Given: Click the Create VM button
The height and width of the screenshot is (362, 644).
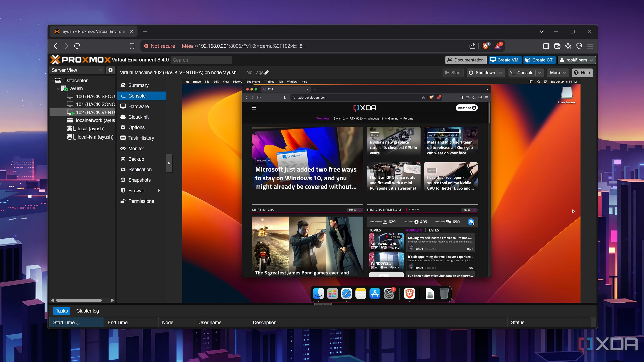Looking at the screenshot, I should (x=505, y=60).
